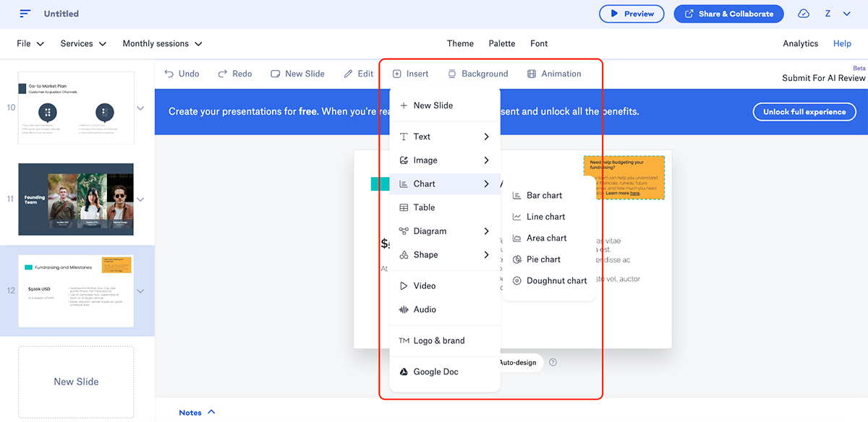
Task: Click the Redo arrow icon
Action: pyautogui.click(x=223, y=74)
